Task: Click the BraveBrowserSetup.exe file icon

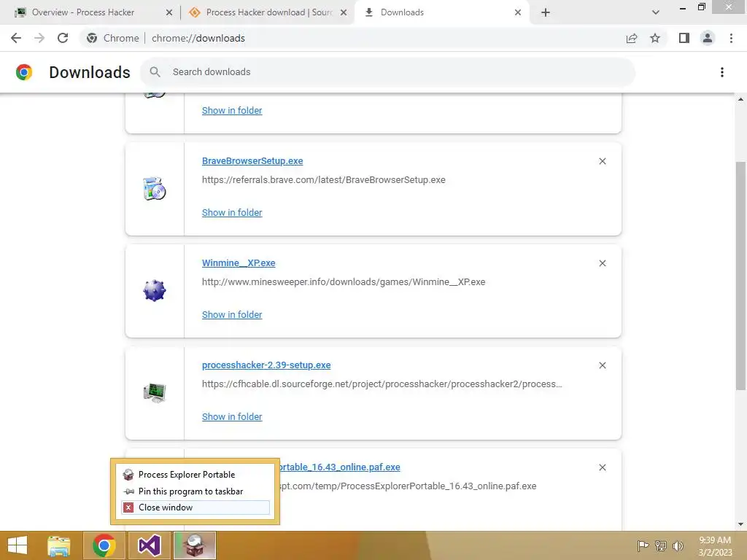Action: coord(155,189)
